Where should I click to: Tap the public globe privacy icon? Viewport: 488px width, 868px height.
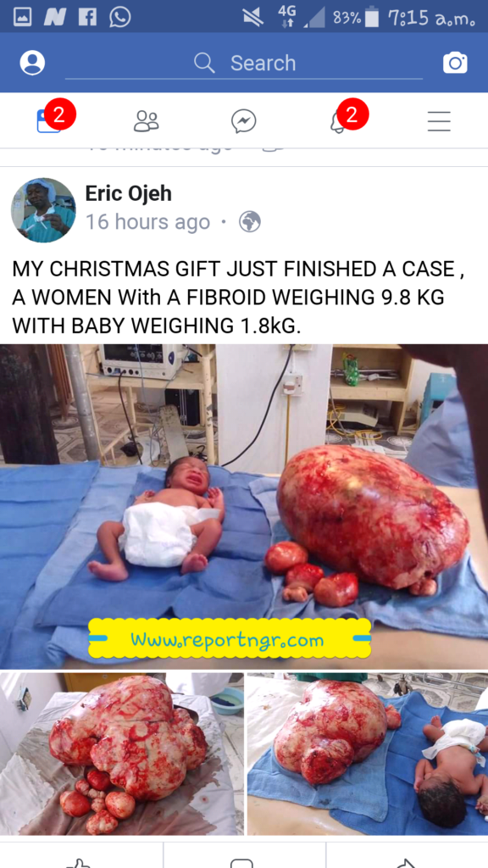point(250,222)
